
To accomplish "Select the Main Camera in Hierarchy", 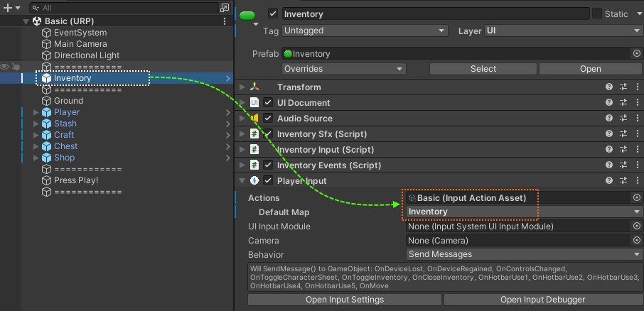I will click(x=80, y=44).
